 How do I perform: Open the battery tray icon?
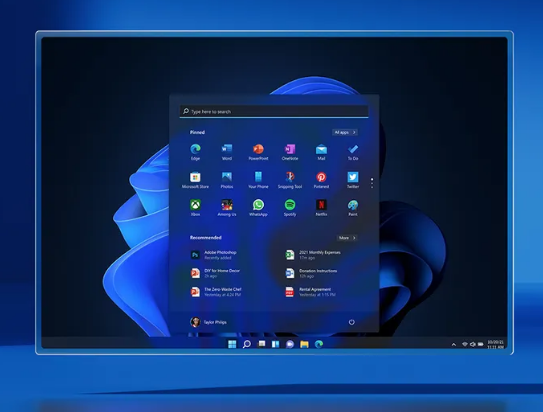[x=481, y=344]
